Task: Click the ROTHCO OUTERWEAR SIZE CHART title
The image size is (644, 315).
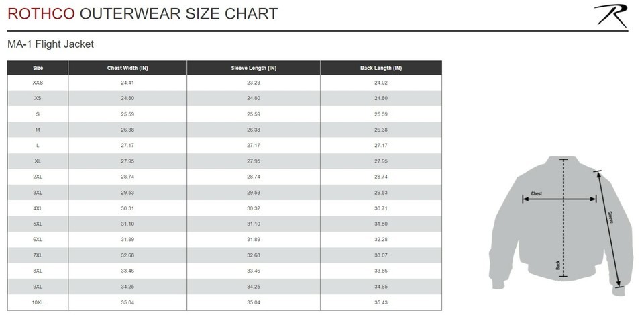Action: pyautogui.click(x=142, y=14)
